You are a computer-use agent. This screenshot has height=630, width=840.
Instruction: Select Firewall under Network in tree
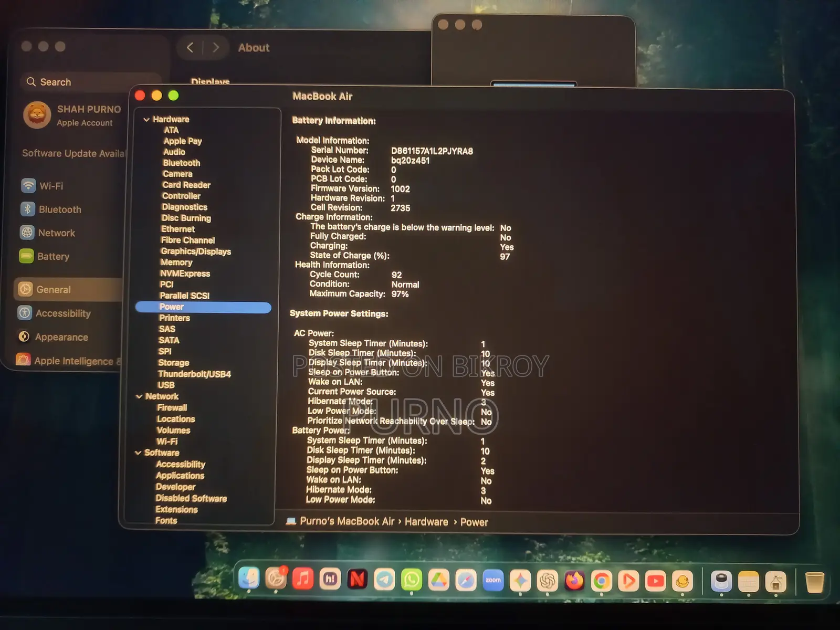[172, 408]
